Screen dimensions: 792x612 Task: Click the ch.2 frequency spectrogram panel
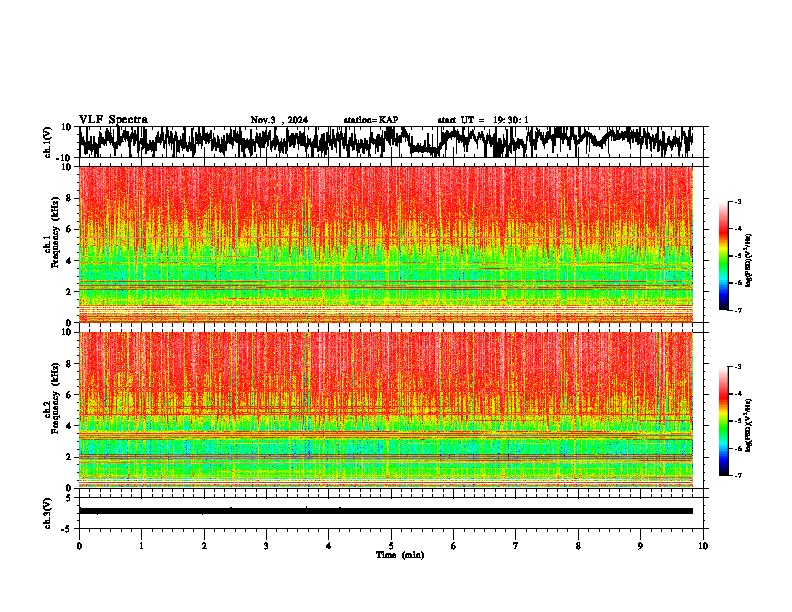coord(386,410)
